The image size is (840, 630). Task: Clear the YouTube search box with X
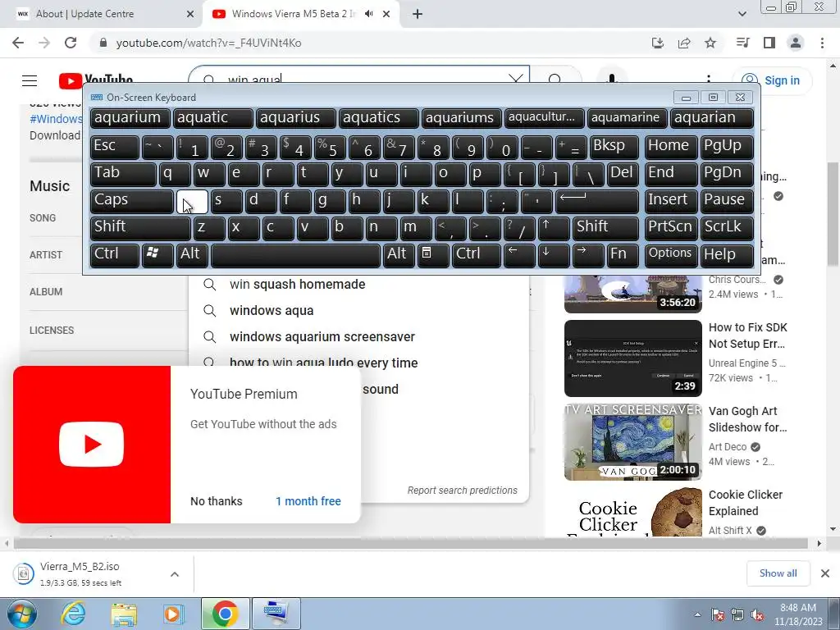(516, 80)
